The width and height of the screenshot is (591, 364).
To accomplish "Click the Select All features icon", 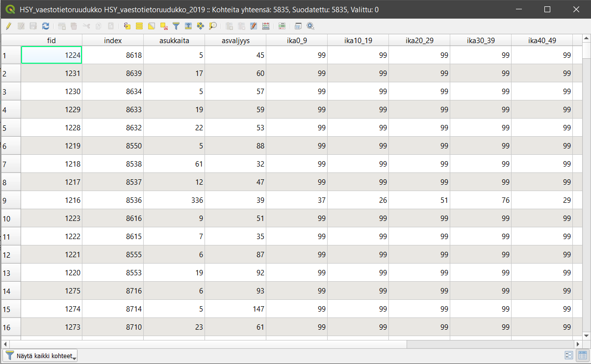I will (x=139, y=26).
